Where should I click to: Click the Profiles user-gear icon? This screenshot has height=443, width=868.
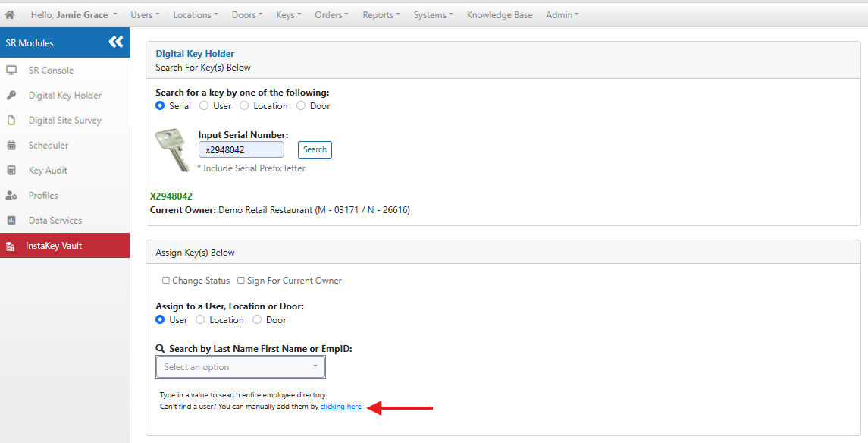[x=11, y=196]
